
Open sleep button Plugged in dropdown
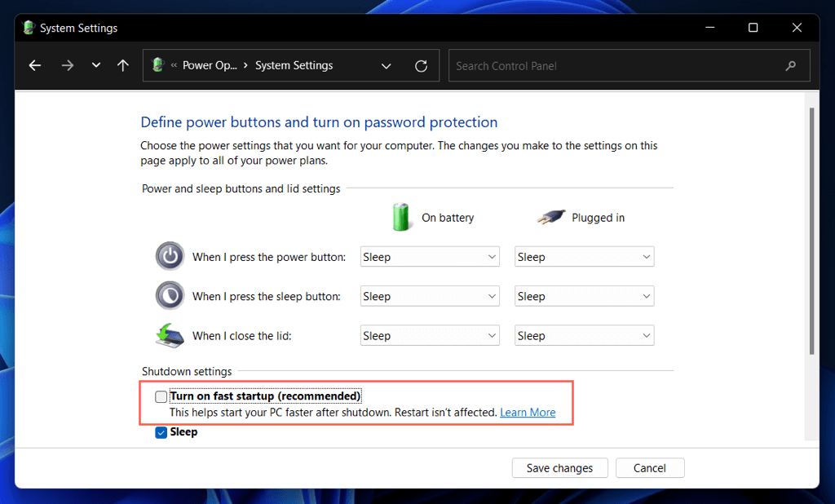[x=584, y=296]
